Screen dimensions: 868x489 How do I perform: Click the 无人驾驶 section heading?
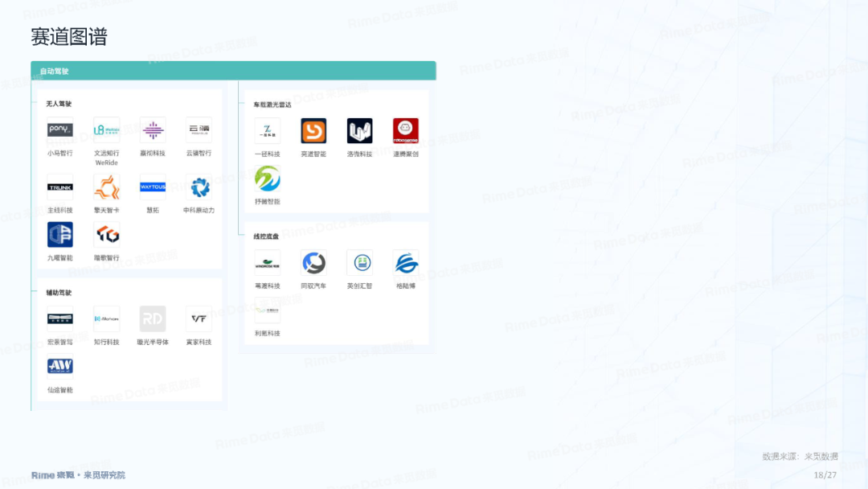click(59, 104)
